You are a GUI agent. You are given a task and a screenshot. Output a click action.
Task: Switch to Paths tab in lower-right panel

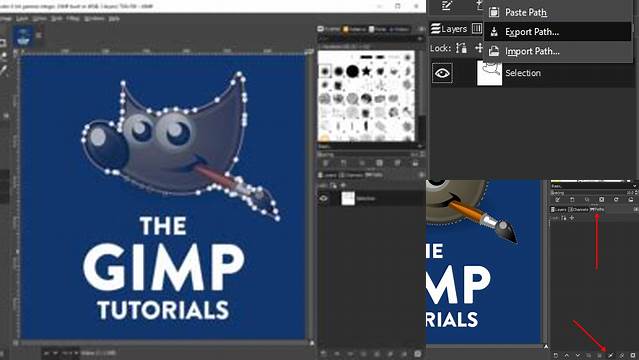[x=597, y=210]
